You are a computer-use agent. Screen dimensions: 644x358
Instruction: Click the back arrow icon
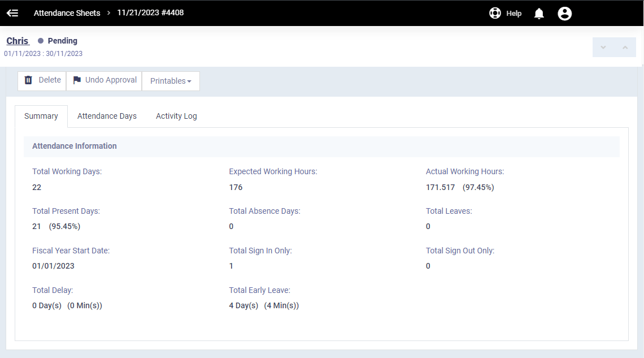click(12, 13)
